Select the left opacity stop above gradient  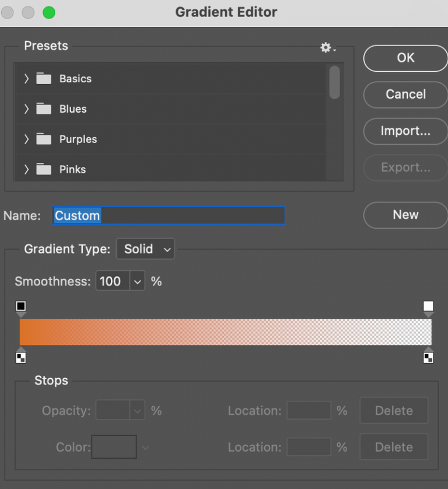coord(21,306)
